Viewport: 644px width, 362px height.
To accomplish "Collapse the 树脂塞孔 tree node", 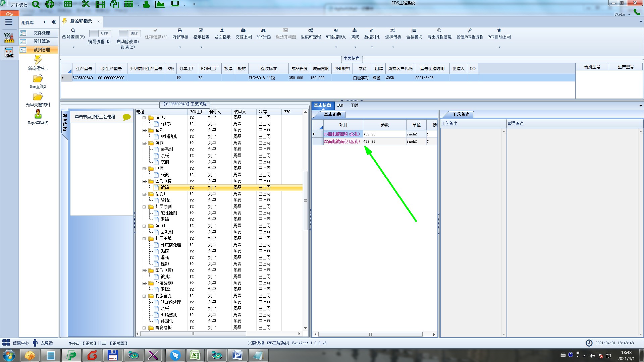I will [x=144, y=296].
